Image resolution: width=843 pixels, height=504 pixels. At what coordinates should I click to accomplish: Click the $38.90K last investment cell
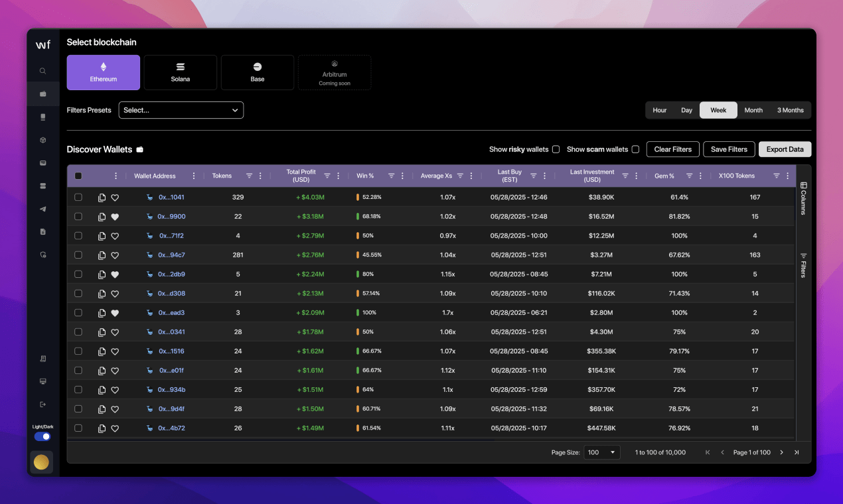pyautogui.click(x=601, y=198)
